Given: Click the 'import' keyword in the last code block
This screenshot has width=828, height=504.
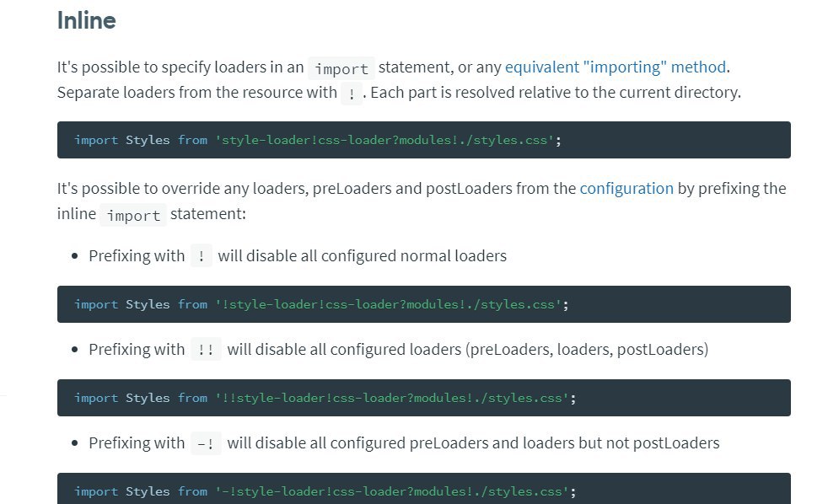Looking at the screenshot, I should (x=96, y=491).
